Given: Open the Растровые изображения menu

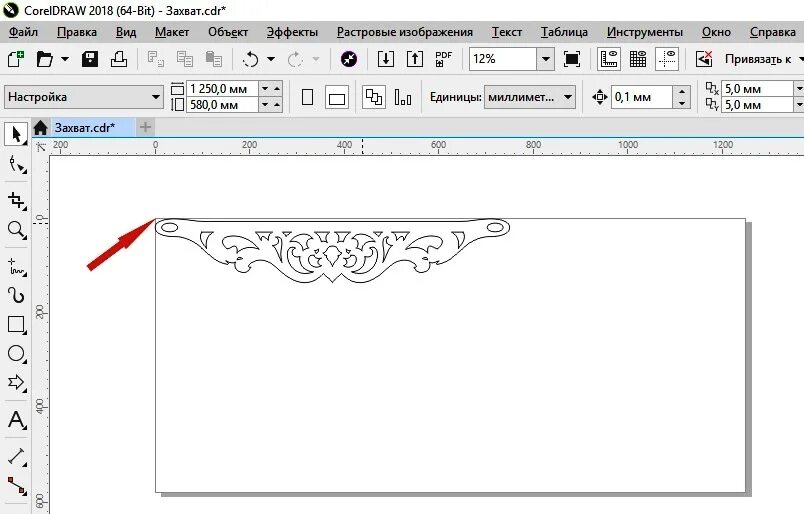Looking at the screenshot, I should coord(405,32).
